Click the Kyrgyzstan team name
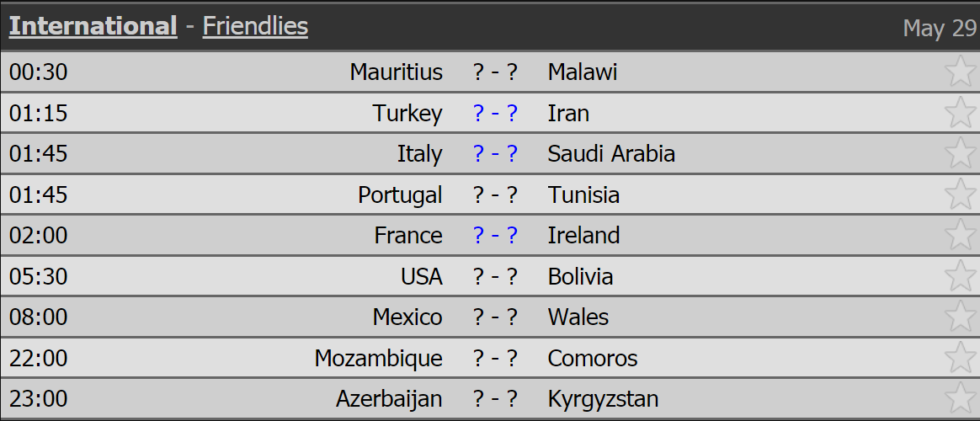The image size is (980, 421). (603, 399)
